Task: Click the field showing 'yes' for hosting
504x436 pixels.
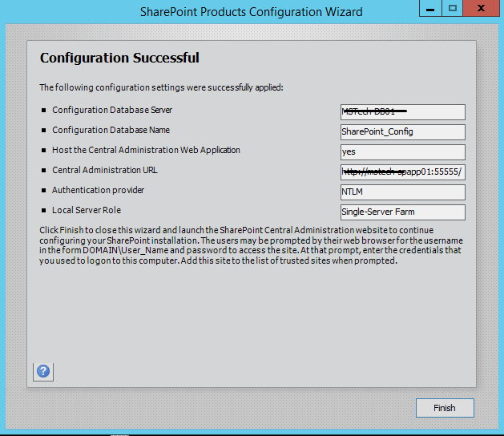Action: pyautogui.click(x=402, y=151)
